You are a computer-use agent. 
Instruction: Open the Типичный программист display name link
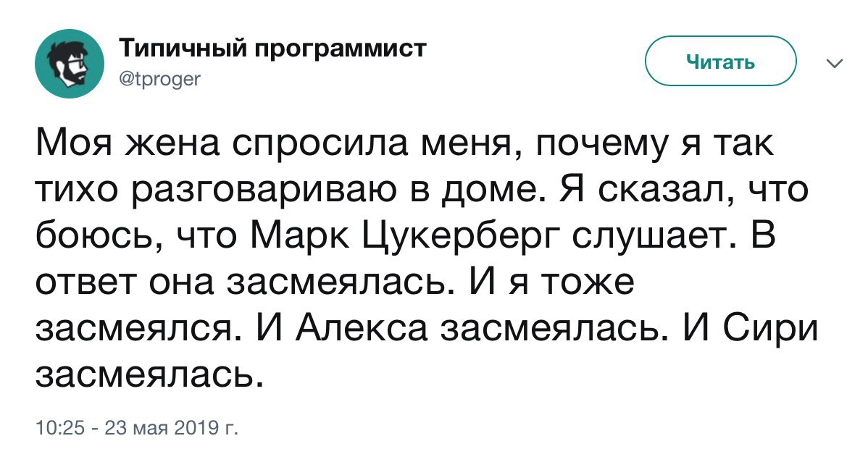[x=273, y=49]
